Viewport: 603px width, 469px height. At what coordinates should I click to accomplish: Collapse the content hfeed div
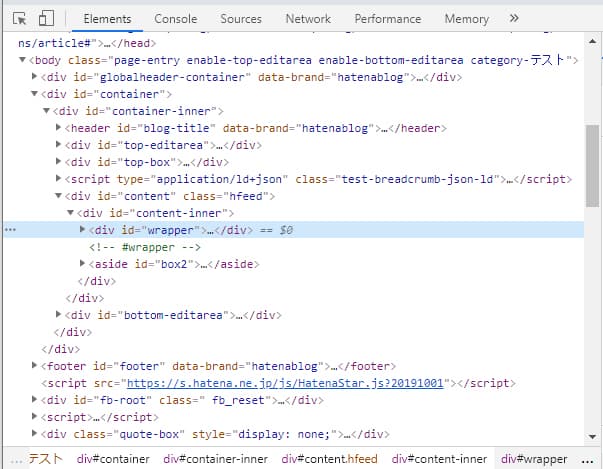(58, 195)
